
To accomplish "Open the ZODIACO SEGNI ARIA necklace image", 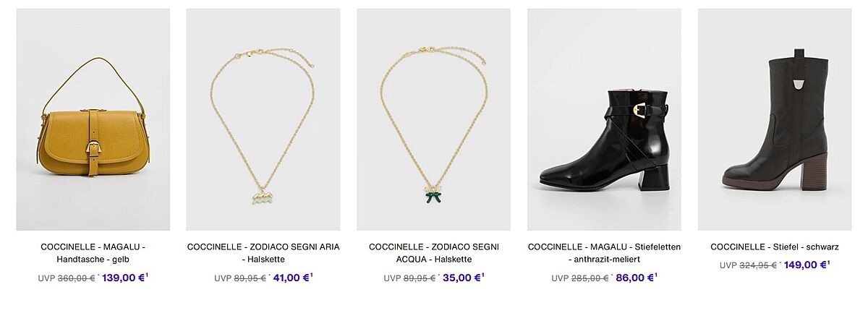I will [x=263, y=119].
